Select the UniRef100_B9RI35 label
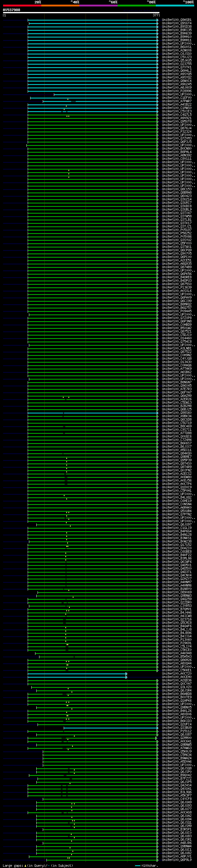 177,30
